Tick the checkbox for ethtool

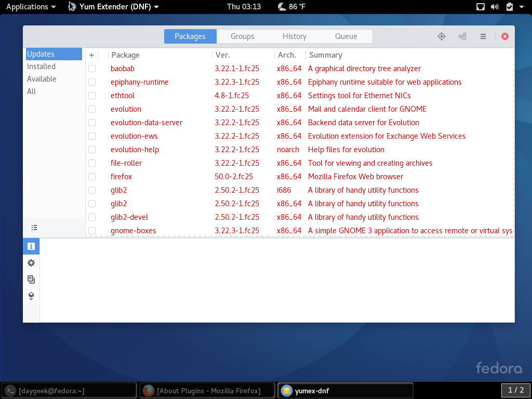[x=92, y=96]
